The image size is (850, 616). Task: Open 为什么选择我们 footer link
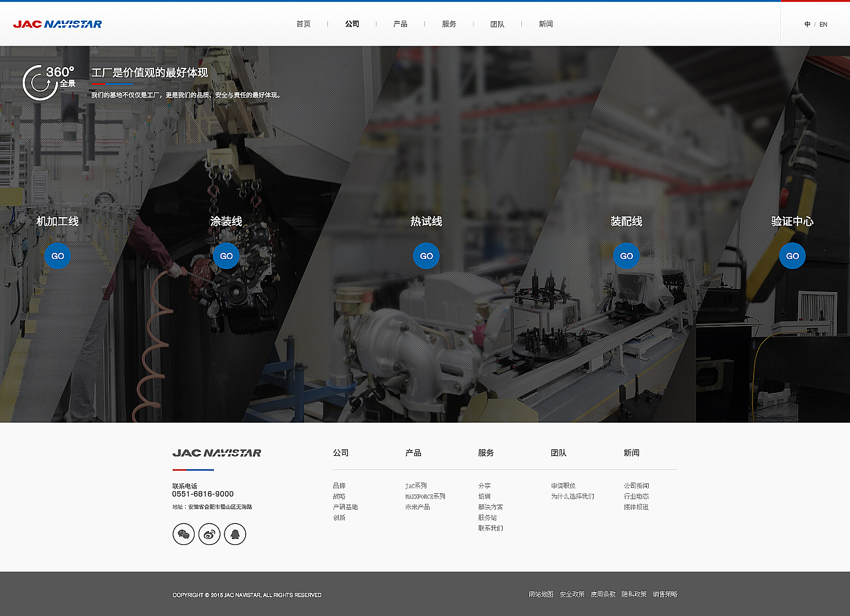click(572, 497)
